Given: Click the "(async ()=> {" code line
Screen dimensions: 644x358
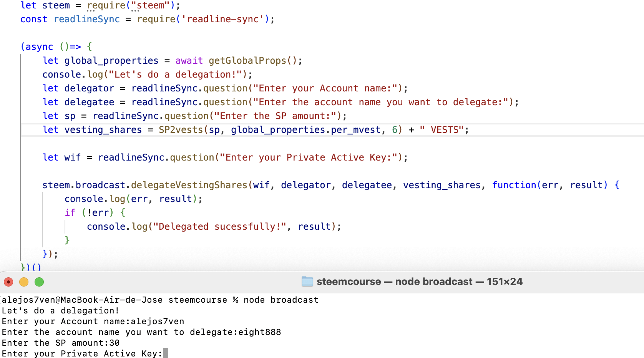Looking at the screenshot, I should pos(56,47).
